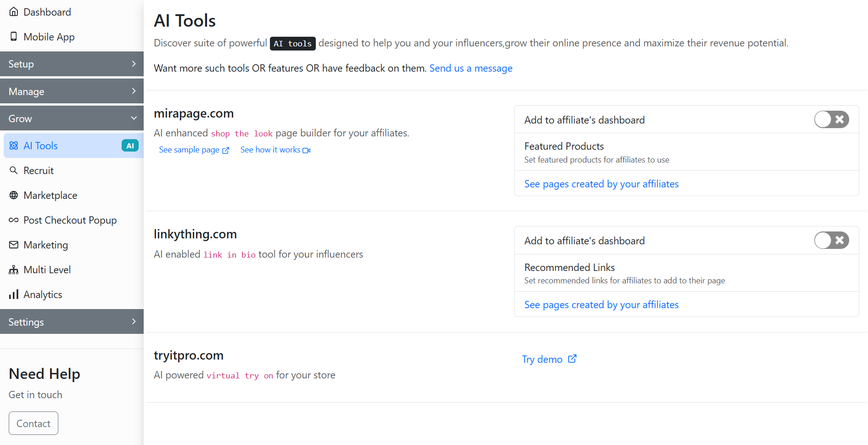The width and height of the screenshot is (868, 445).
Task: Click the Post Checkout Popup infinity icon
Action: 14,220
